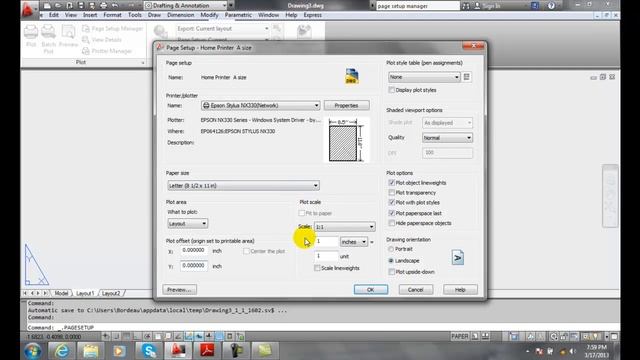This screenshot has height=360, width=640.
Task: Open the Drafting & Annotation workspace dropdown
Action: tap(186, 6)
